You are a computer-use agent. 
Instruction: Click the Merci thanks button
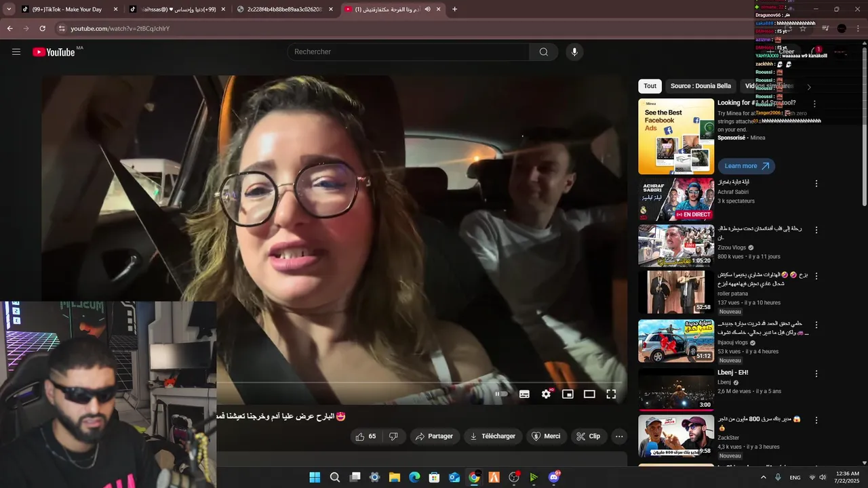(x=546, y=436)
